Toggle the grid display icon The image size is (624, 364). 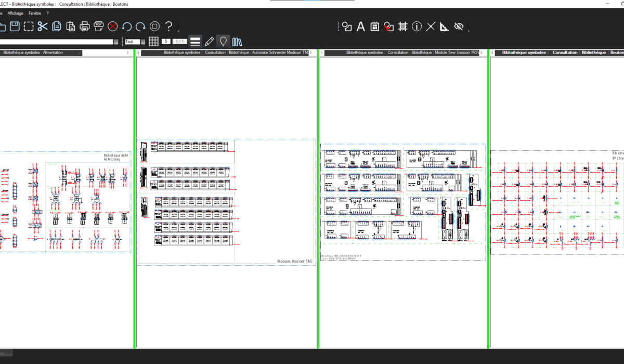pyautogui.click(x=153, y=42)
